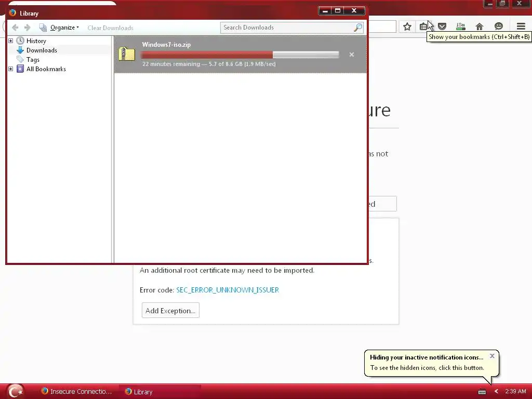Open the Firefox hamburger menu
Screen dimensions: 532x399
[x=521, y=26]
